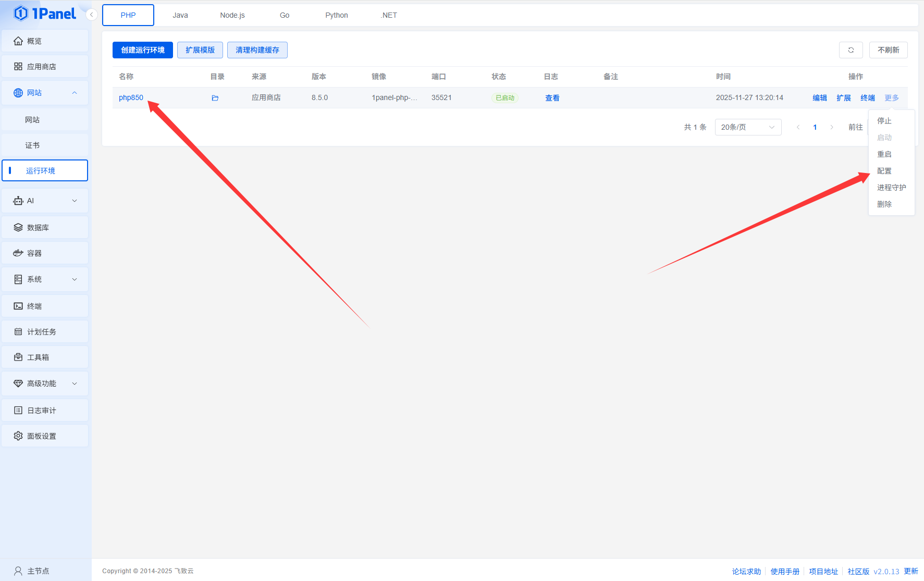Viewport: 924px width, 581px height.
Task: Go to 容器 containers section
Action: click(45, 253)
